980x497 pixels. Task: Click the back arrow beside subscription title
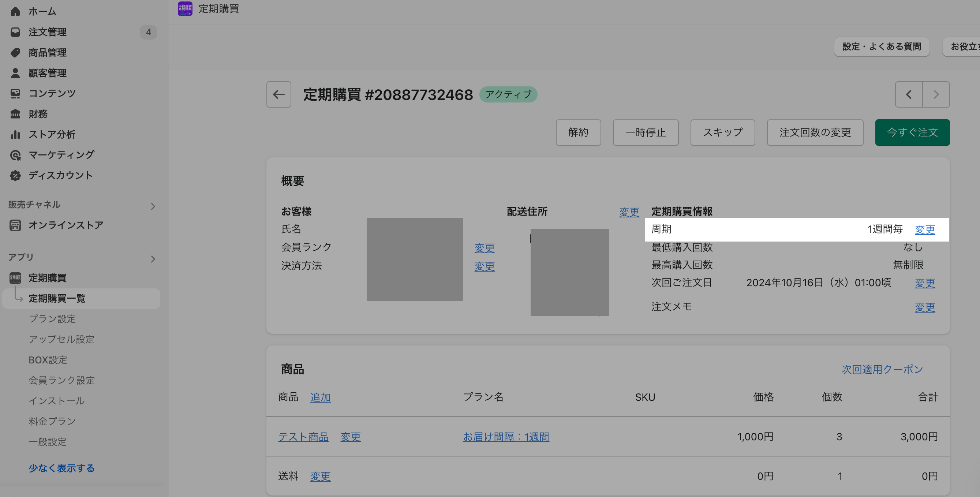tap(278, 94)
